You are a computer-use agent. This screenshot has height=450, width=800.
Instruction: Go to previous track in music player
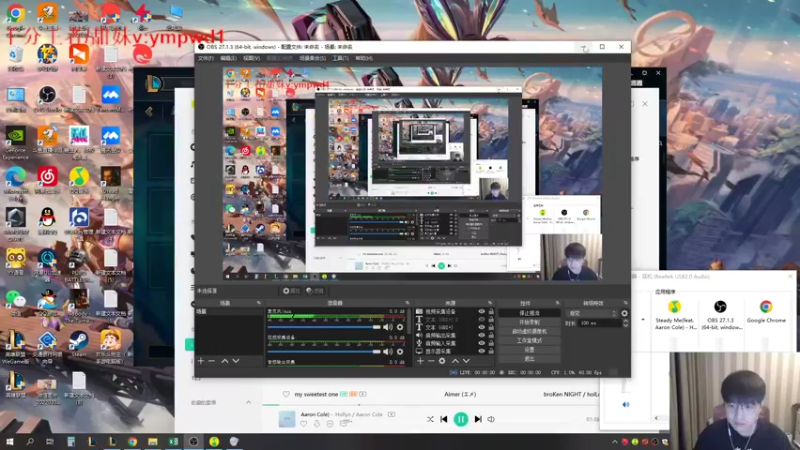click(444, 419)
